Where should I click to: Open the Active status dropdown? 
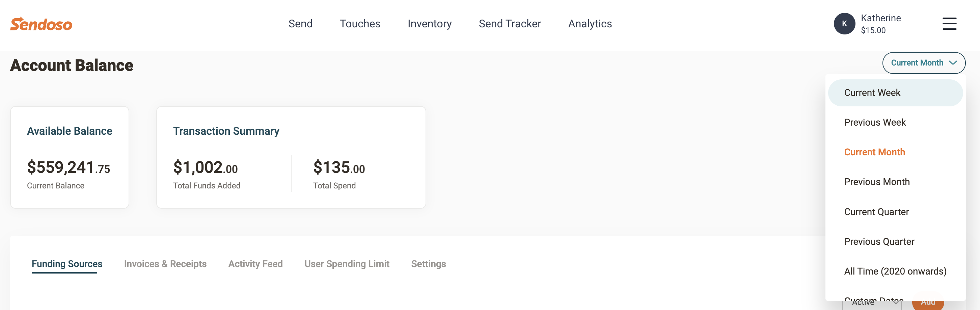point(871,305)
